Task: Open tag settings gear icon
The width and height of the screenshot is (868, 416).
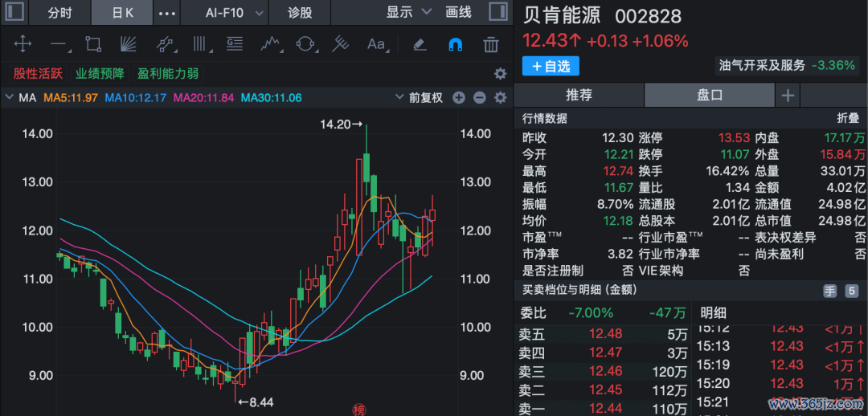Action: tap(501, 74)
